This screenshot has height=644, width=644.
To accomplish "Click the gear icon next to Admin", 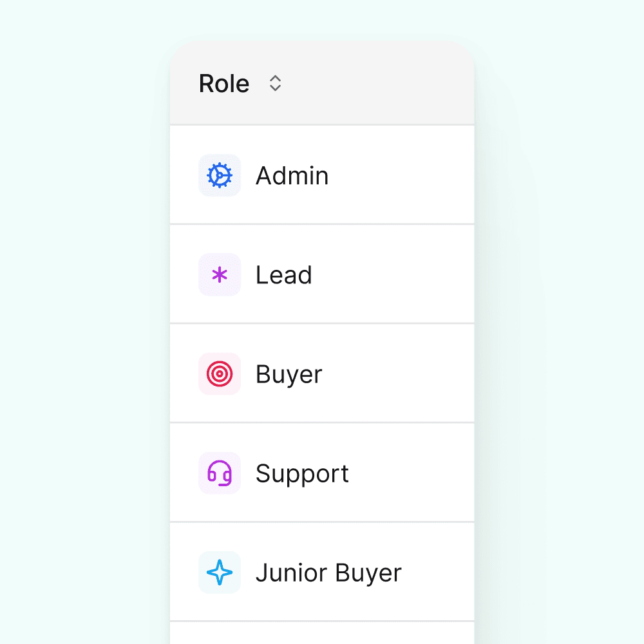I will click(220, 175).
